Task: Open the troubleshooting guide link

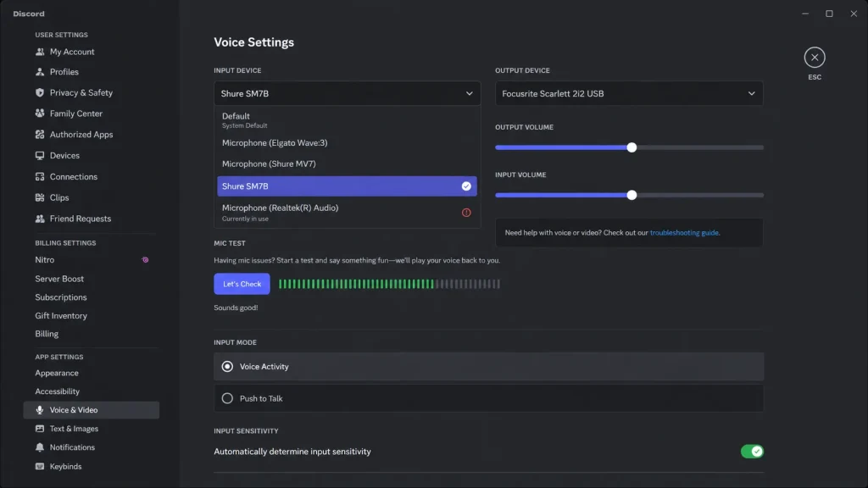Action: tap(684, 233)
